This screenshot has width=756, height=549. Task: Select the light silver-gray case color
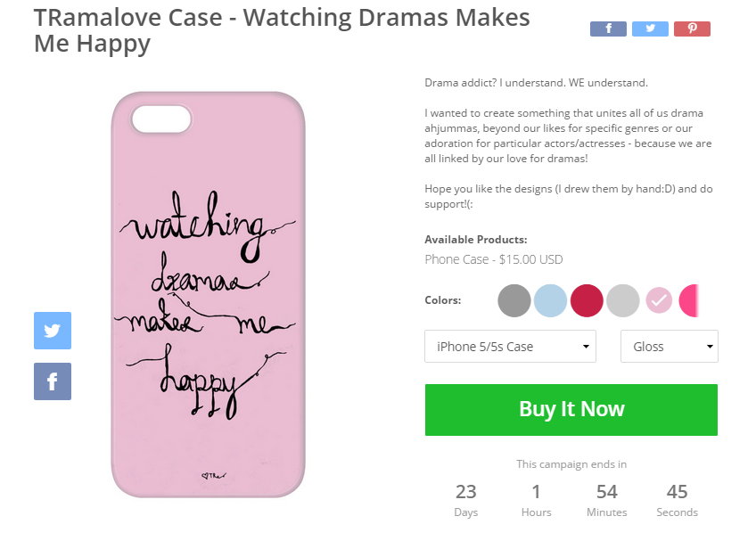tap(623, 300)
